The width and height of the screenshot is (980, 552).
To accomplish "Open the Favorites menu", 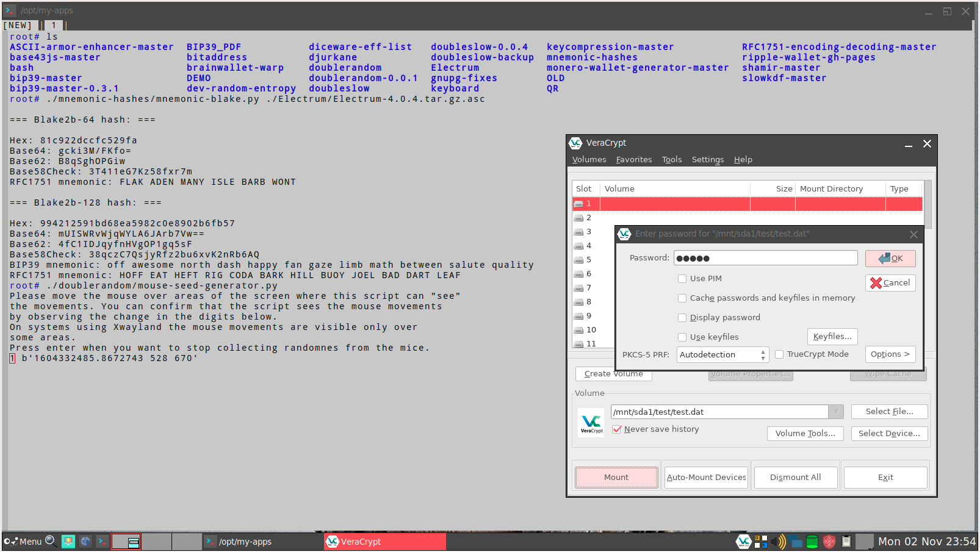I will [633, 160].
